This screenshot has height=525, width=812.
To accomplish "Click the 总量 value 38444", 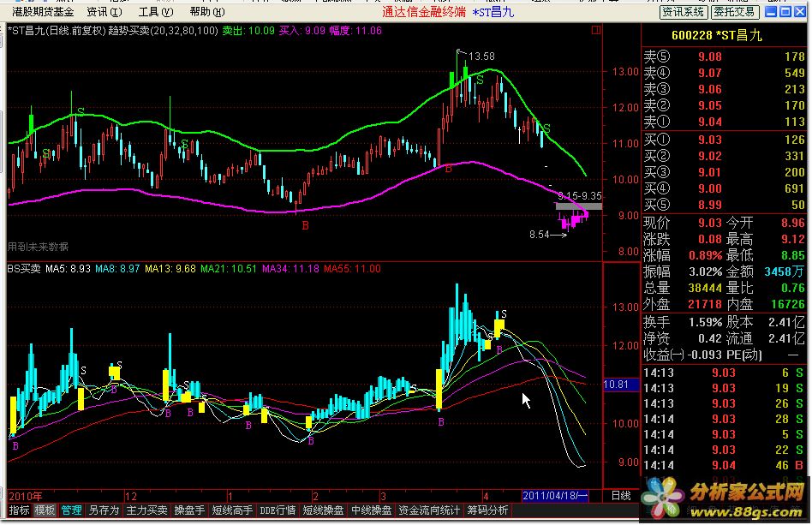I will pyautogui.click(x=705, y=288).
